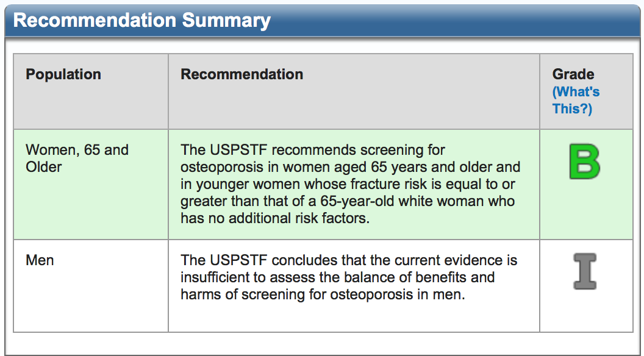Click the blue header bar background
The width and height of the screenshot is (644, 356).
click(x=452, y=21)
